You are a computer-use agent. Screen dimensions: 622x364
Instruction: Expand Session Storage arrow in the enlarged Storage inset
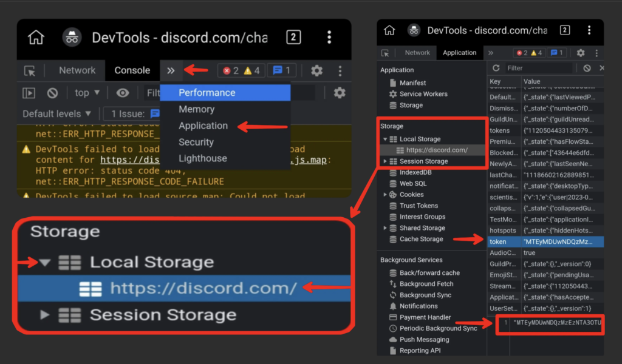click(x=45, y=315)
